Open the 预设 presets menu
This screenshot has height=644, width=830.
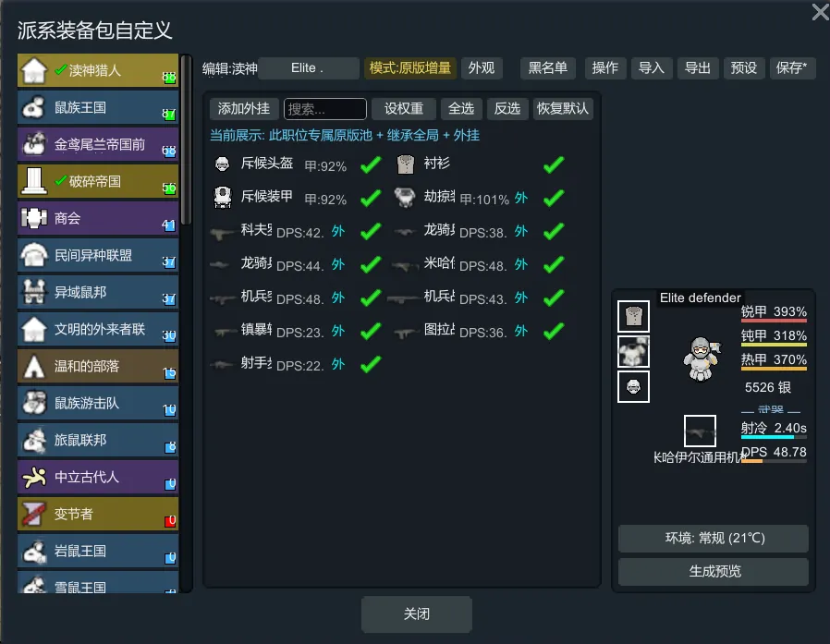[x=743, y=68]
